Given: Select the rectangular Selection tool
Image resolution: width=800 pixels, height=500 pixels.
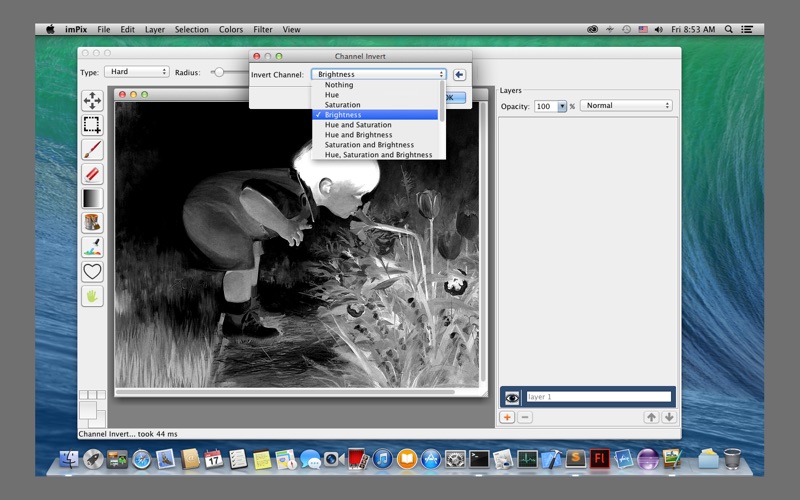Looking at the screenshot, I should [92, 125].
